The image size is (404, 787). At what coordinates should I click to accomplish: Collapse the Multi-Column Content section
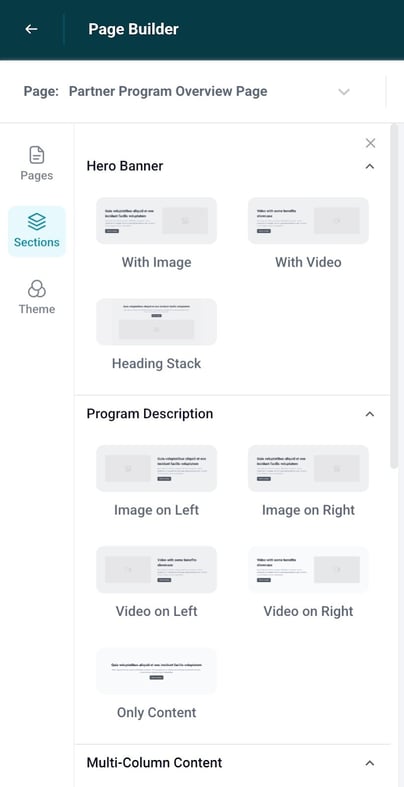tap(370, 763)
